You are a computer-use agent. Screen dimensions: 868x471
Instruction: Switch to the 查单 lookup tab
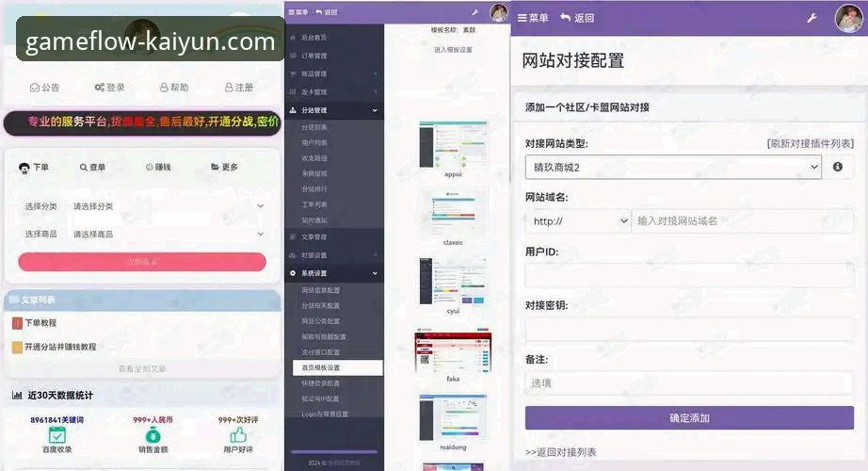[x=92, y=168]
